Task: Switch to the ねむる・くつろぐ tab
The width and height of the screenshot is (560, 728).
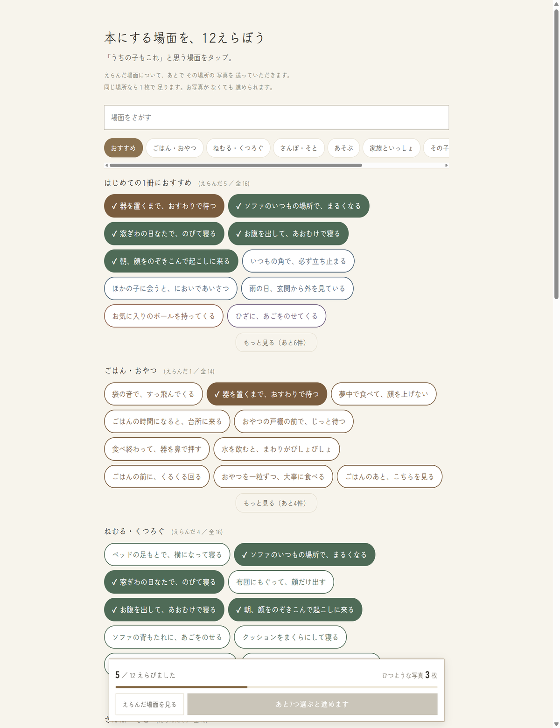Action: 238,148
